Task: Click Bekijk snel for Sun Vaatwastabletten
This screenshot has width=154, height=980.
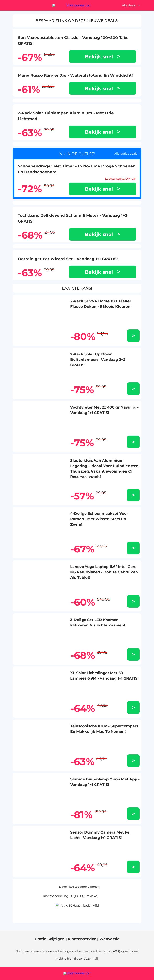Action: (102, 57)
